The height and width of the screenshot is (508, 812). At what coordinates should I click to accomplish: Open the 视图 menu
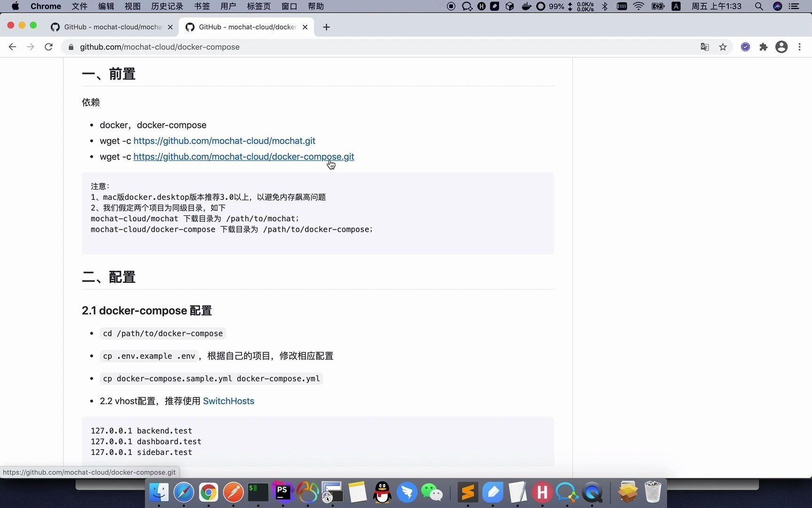point(133,6)
